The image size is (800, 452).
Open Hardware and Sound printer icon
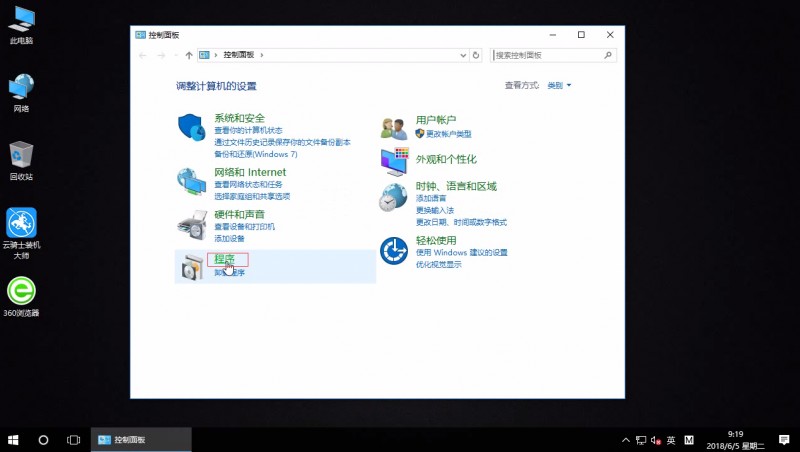[192, 225]
